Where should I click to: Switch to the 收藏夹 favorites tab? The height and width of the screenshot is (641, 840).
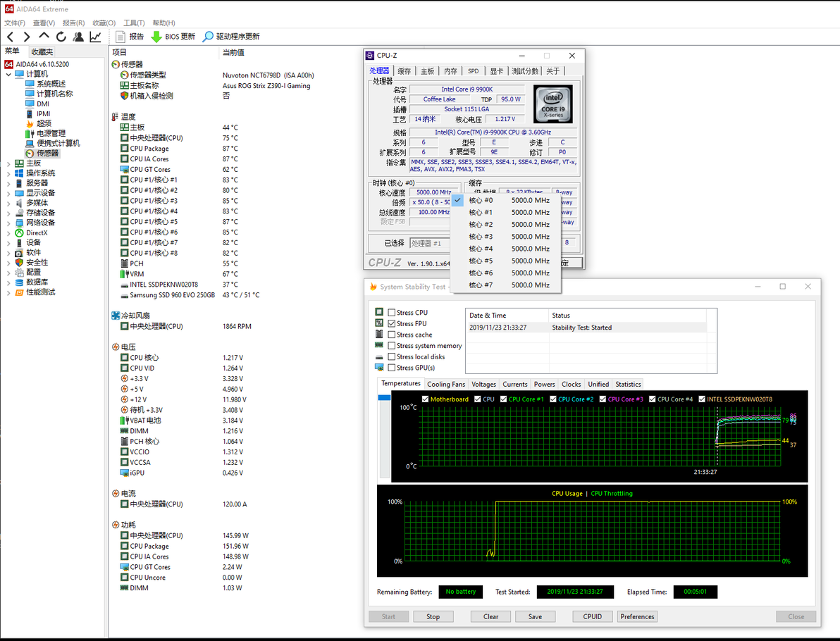(42, 52)
